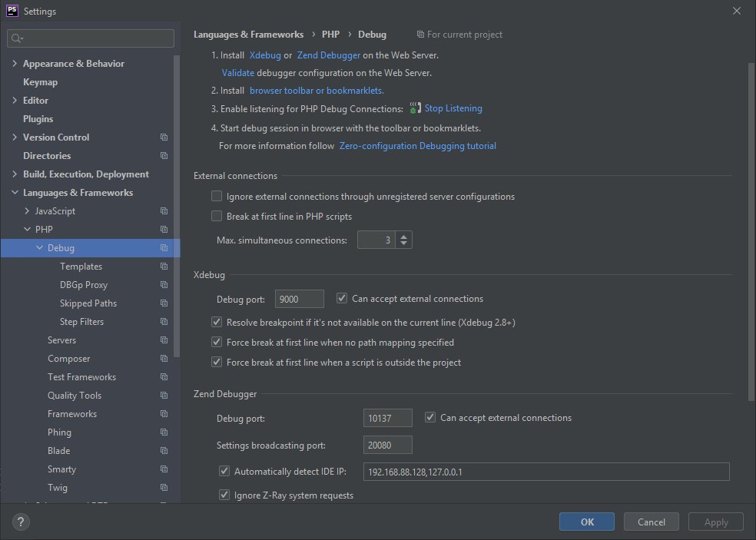Image resolution: width=756 pixels, height=540 pixels.
Task: Close the Settings dialog with the X button
Action: tap(737, 11)
